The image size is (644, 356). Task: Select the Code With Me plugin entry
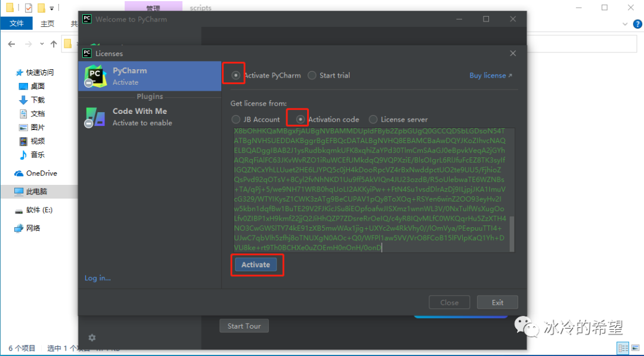[x=150, y=117]
